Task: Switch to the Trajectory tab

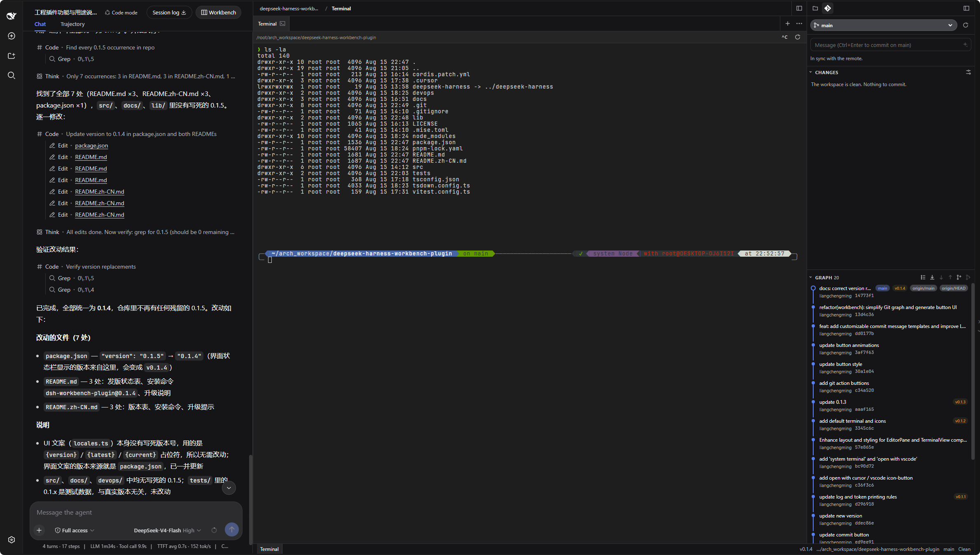Action: [x=72, y=24]
